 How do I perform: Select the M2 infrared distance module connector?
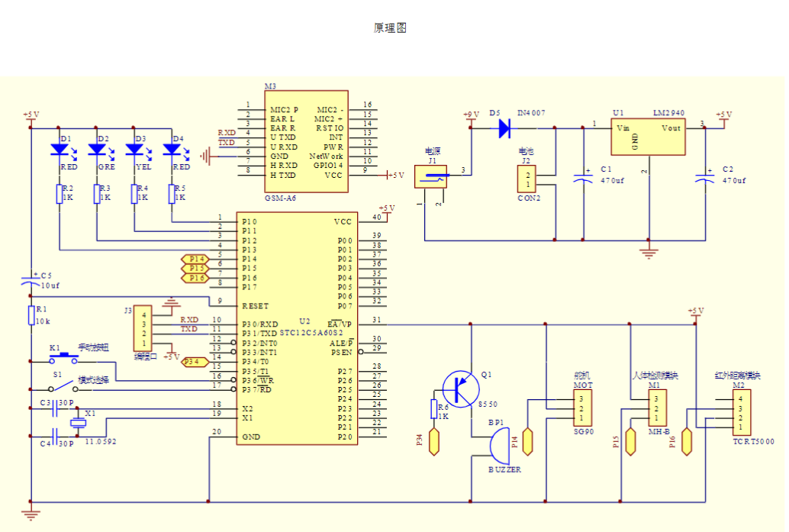point(742,413)
